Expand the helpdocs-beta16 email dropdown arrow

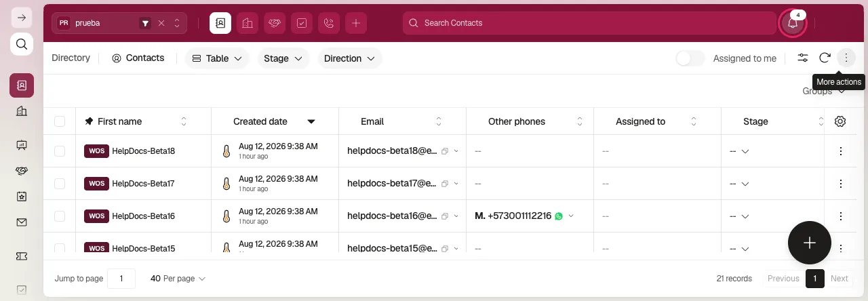[x=456, y=216]
